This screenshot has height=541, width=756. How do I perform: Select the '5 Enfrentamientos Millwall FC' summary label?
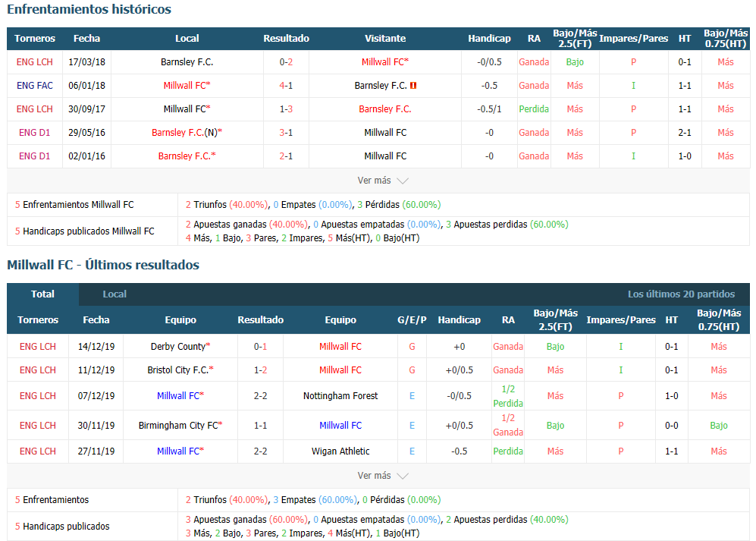(x=74, y=205)
